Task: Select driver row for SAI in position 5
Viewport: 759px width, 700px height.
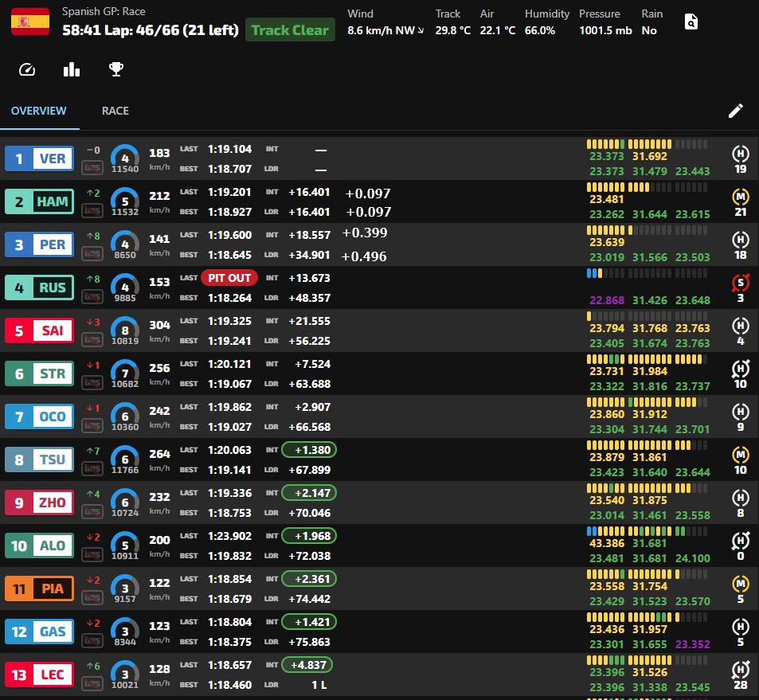Action: click(38, 330)
